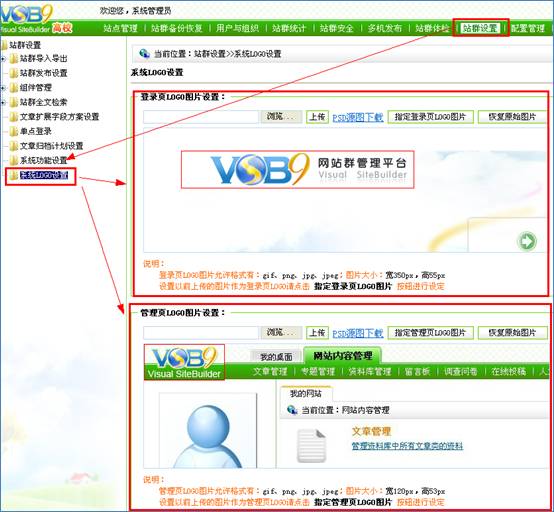554x512 pixels.
Task: Expand the 组件管理 tree node
Action: coord(3,88)
